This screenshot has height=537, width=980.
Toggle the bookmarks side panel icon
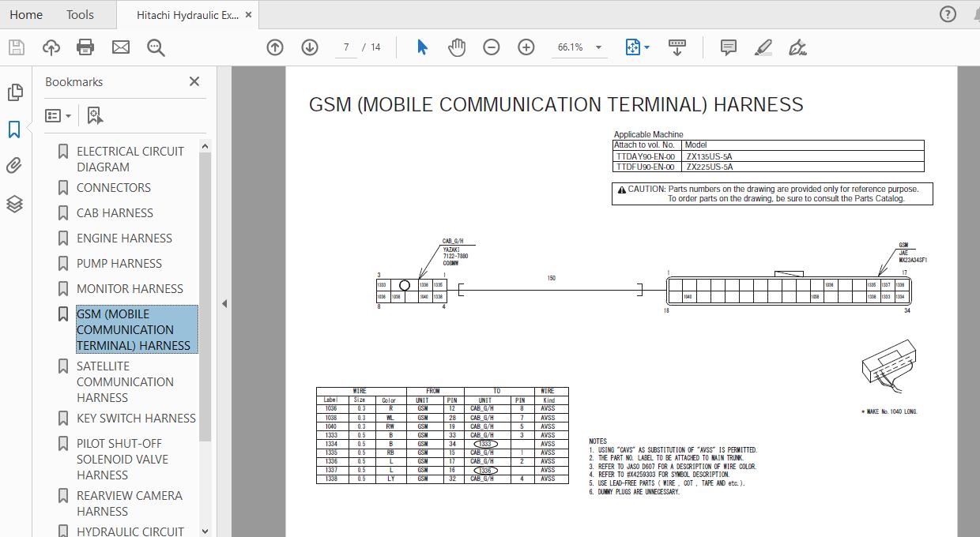(14, 130)
